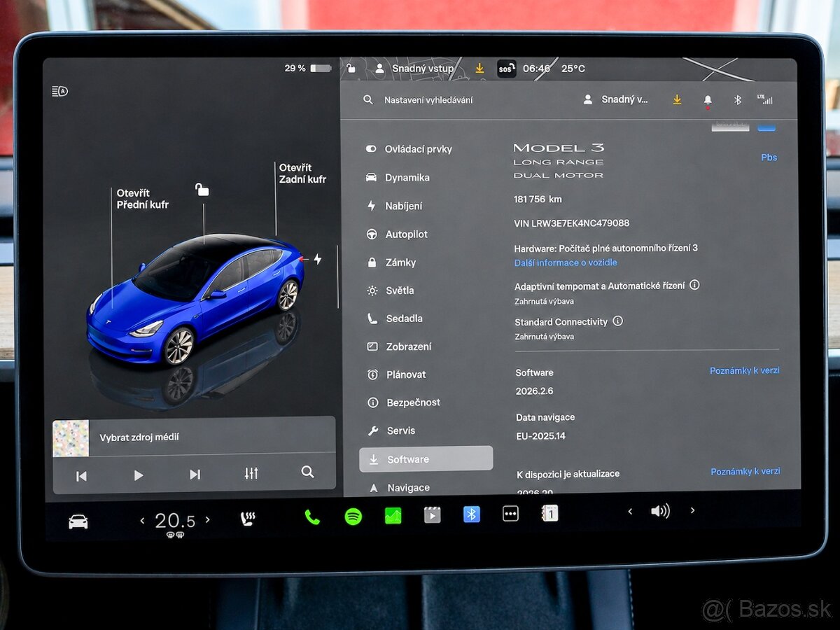
Task: Launch the Spotify app
Action: point(353,517)
